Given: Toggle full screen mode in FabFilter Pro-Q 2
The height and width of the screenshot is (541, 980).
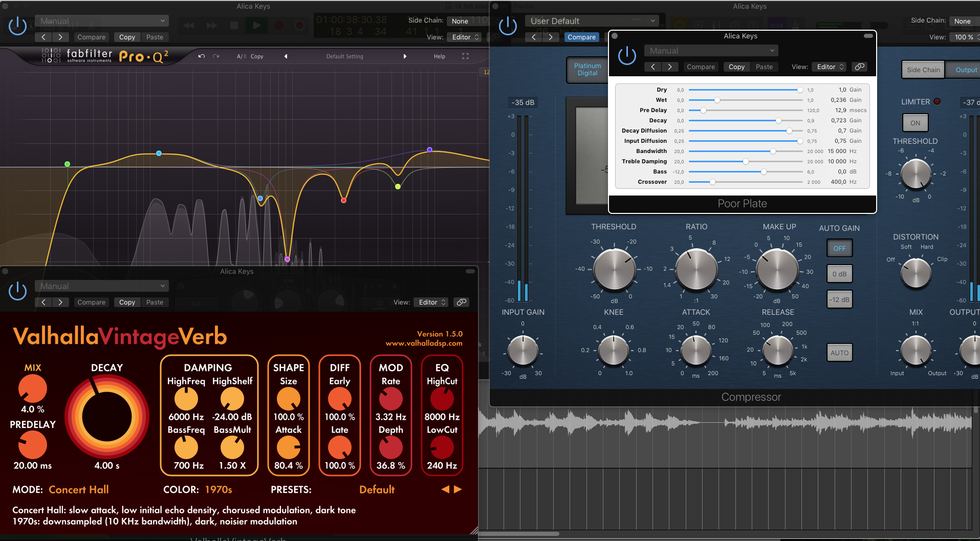Looking at the screenshot, I should coord(465,56).
